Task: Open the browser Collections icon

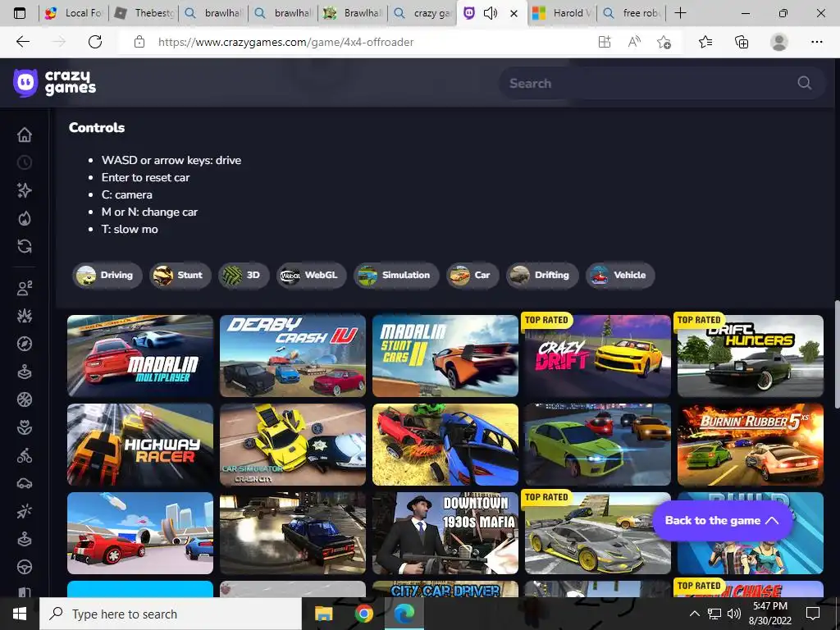Action: point(742,42)
